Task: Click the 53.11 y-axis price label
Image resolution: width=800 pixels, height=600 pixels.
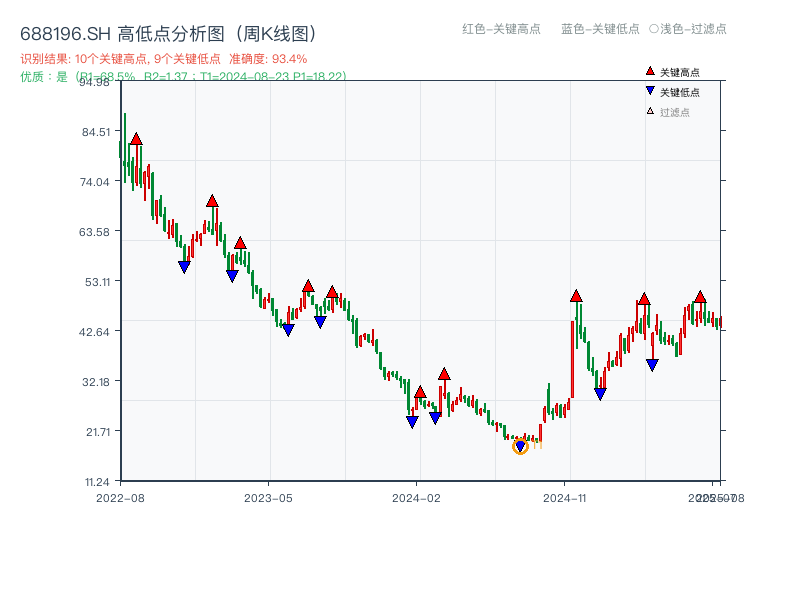Action: (97, 282)
